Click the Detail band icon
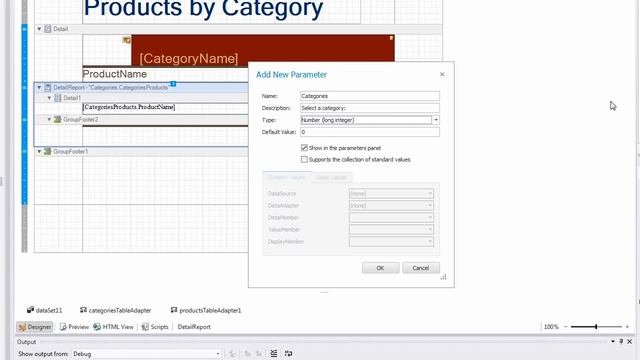Screen dimensions: 640x360 click(48, 29)
